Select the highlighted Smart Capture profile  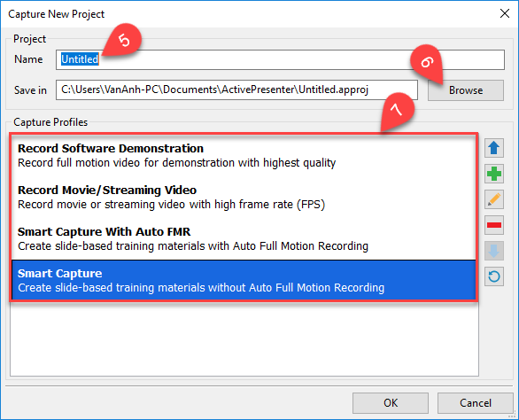pyautogui.click(x=244, y=280)
